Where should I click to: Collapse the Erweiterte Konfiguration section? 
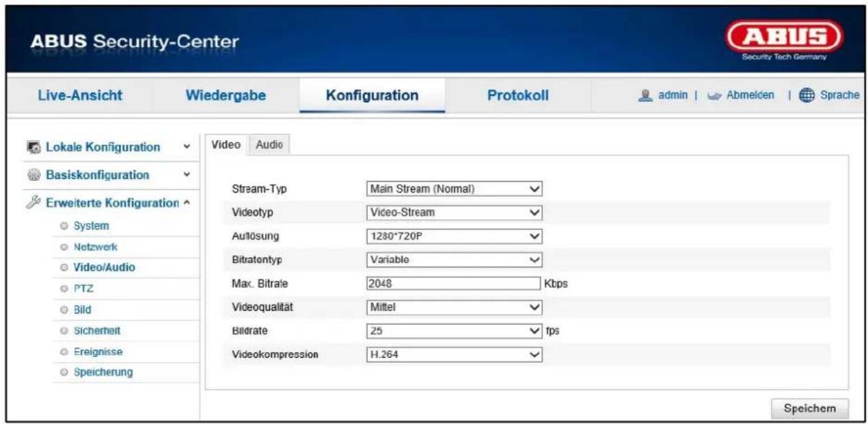(x=186, y=203)
